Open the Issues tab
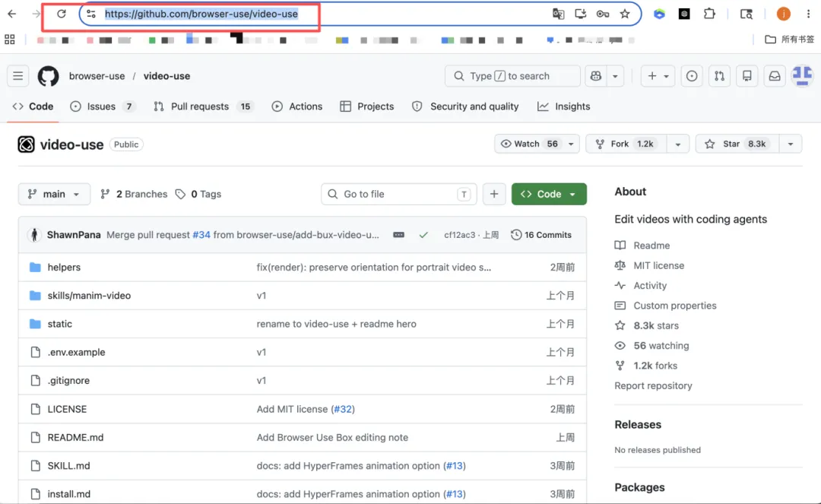The height and width of the screenshot is (504, 821). [x=103, y=106]
